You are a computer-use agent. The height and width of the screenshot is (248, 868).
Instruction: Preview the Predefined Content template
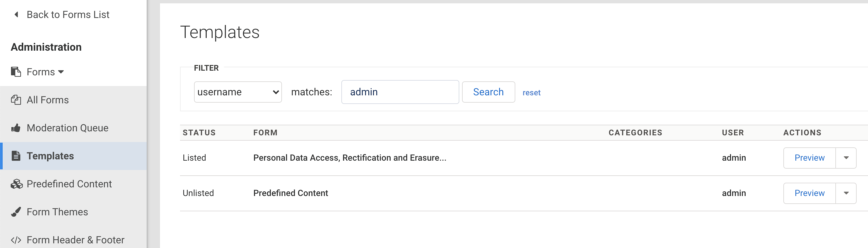809,193
